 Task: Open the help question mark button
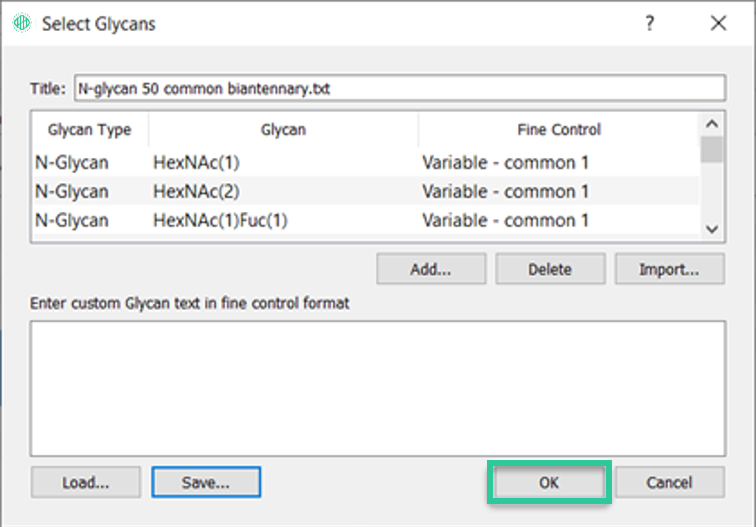[x=649, y=23]
